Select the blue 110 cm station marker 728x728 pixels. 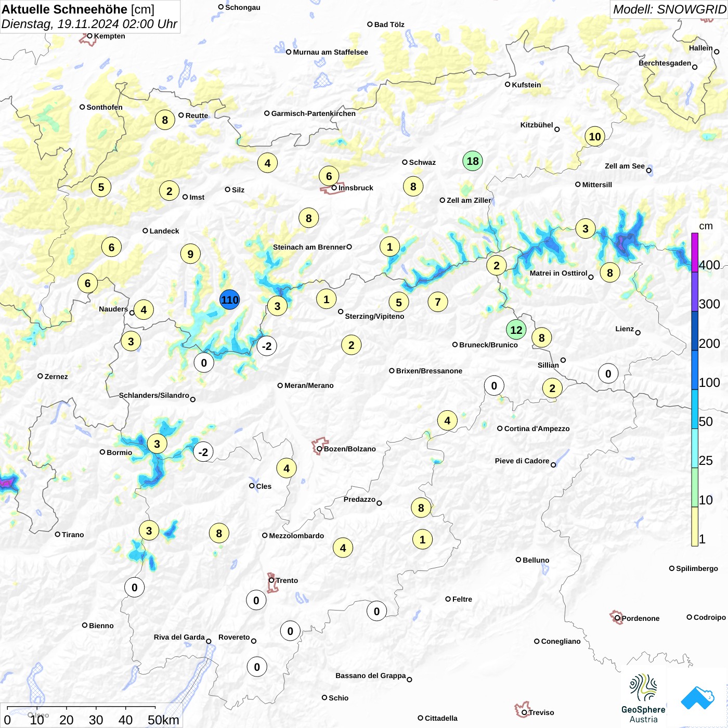[229, 300]
